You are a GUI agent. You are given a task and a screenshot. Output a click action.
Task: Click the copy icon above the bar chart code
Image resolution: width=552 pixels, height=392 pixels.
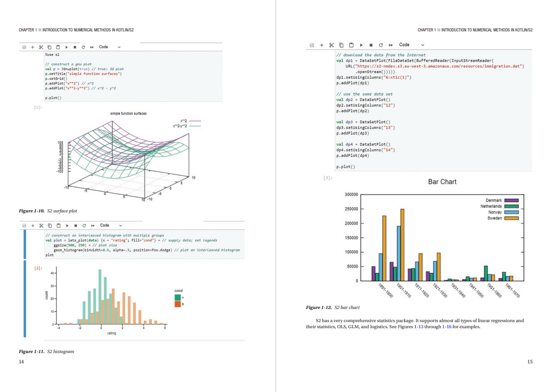pyautogui.click(x=341, y=45)
